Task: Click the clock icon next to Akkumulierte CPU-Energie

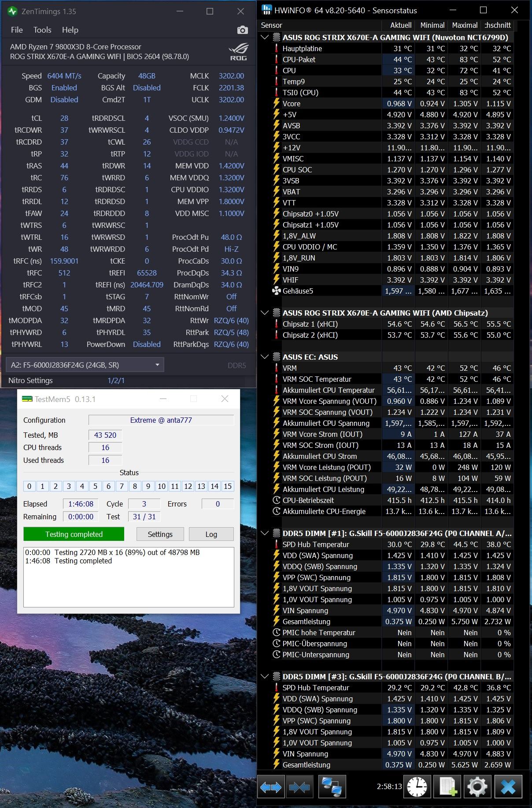Action: tap(277, 511)
